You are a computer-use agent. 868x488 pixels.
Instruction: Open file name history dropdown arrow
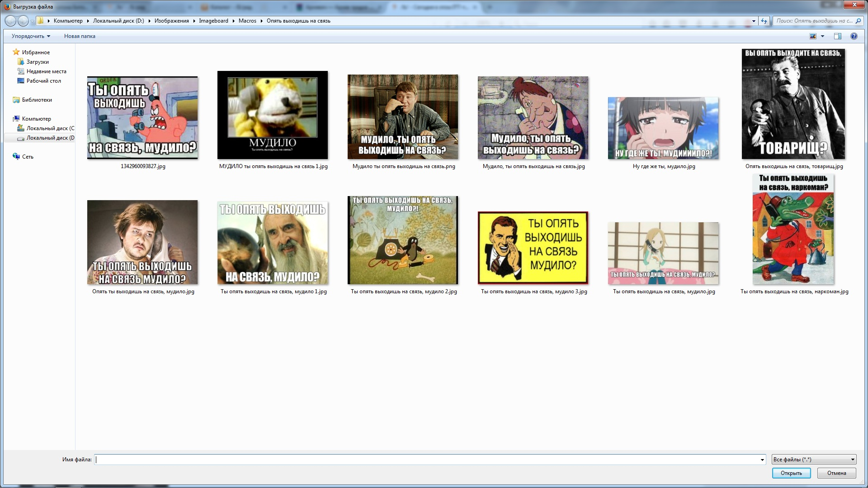tap(762, 460)
